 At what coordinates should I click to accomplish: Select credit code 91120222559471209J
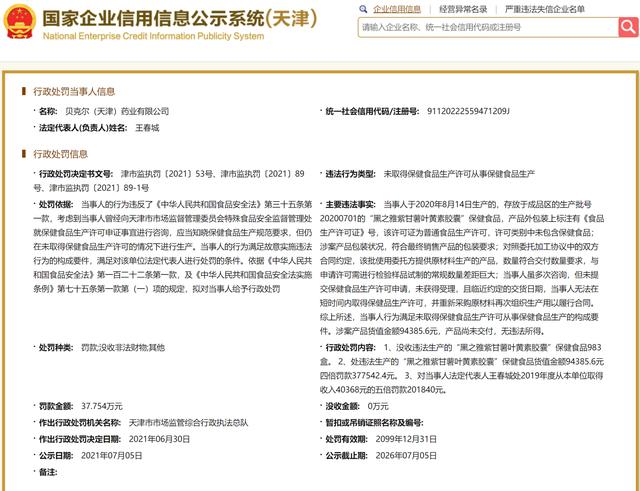[x=468, y=111]
